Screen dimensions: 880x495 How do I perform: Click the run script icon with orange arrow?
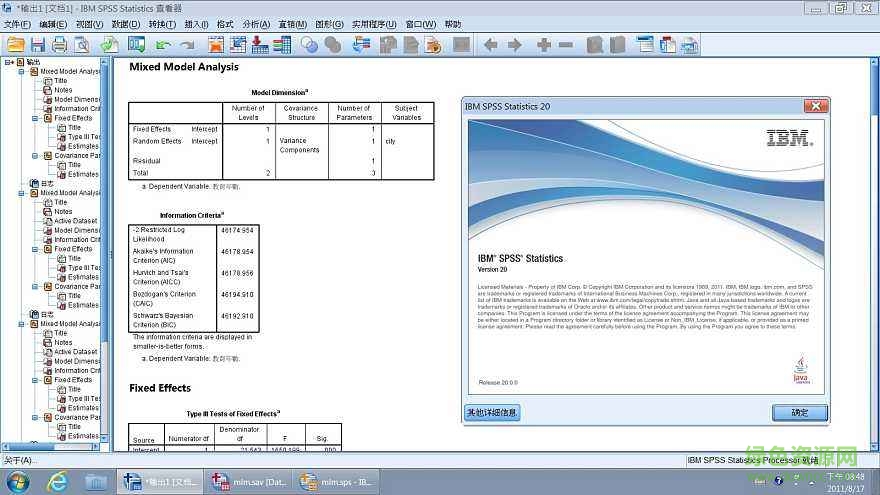tap(433, 45)
